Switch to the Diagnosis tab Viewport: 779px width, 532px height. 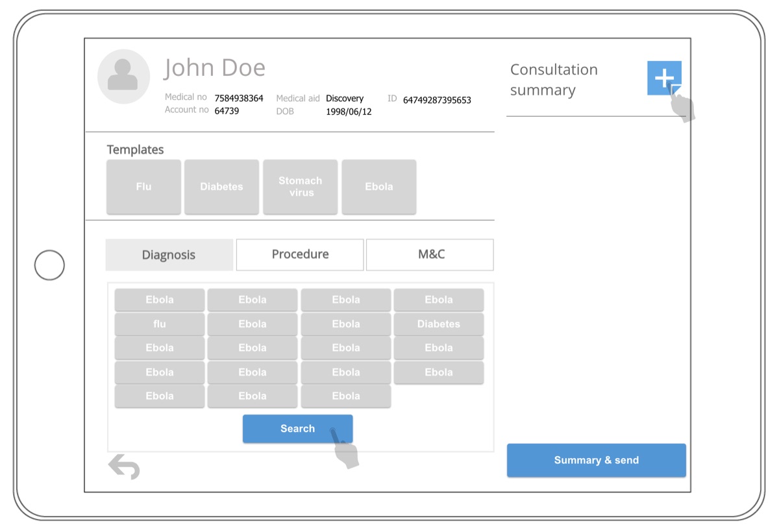pos(169,255)
